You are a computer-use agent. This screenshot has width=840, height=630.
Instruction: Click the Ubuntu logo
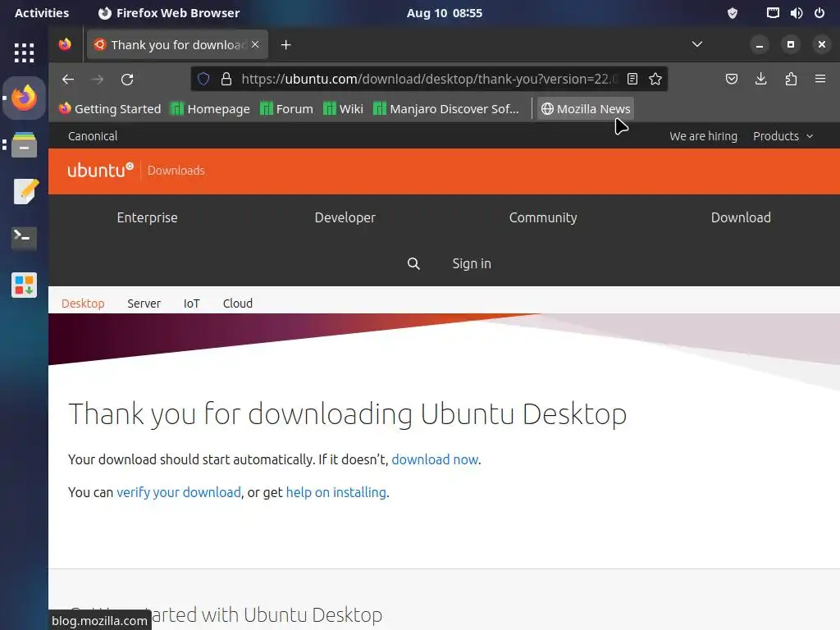pyautogui.click(x=100, y=171)
